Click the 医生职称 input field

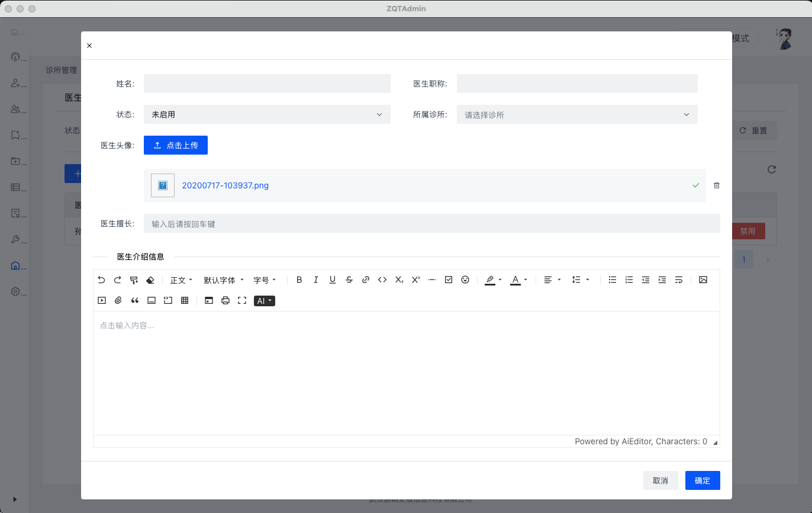tap(577, 84)
